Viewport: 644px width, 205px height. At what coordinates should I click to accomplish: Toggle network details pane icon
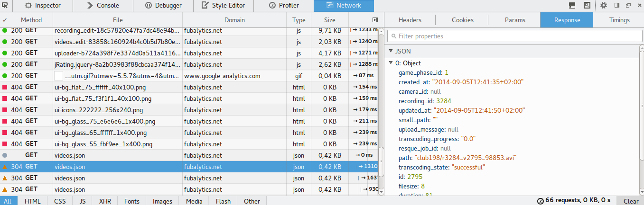pyautogui.click(x=375, y=20)
